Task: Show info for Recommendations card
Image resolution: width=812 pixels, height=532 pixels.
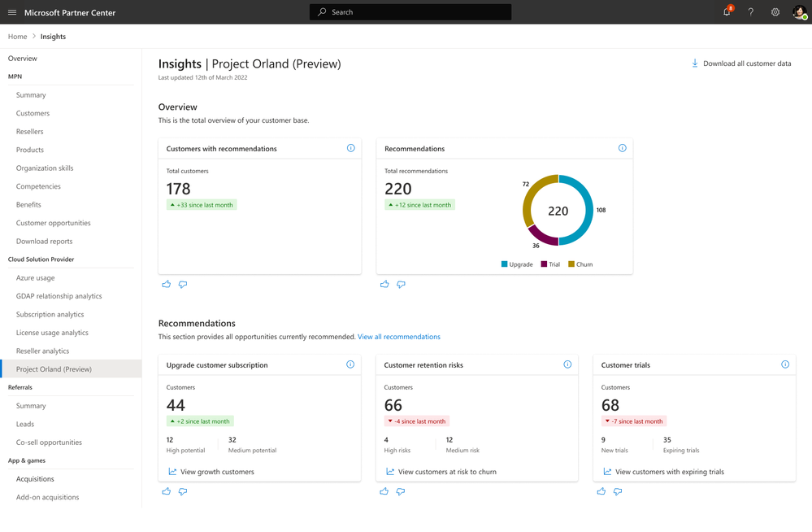Action: [623, 148]
